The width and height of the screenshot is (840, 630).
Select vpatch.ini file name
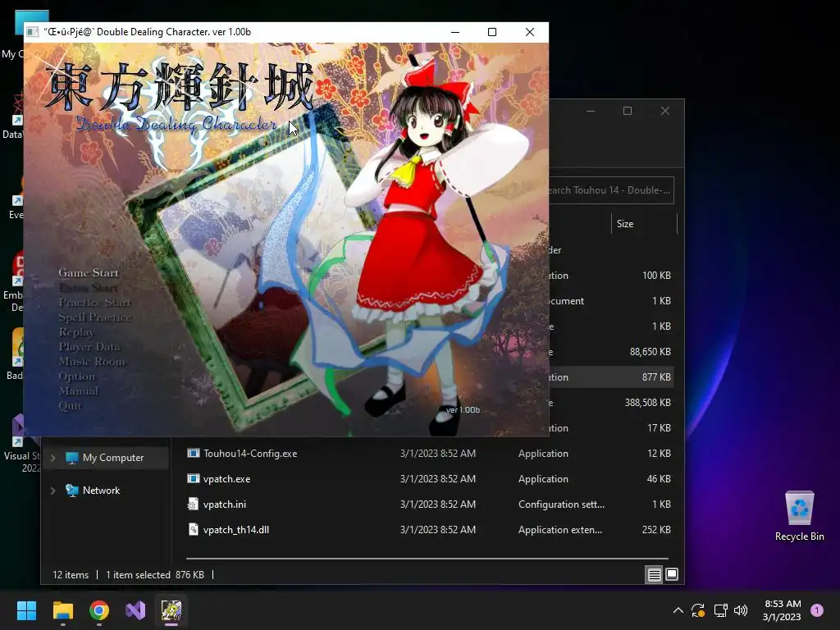pos(225,504)
